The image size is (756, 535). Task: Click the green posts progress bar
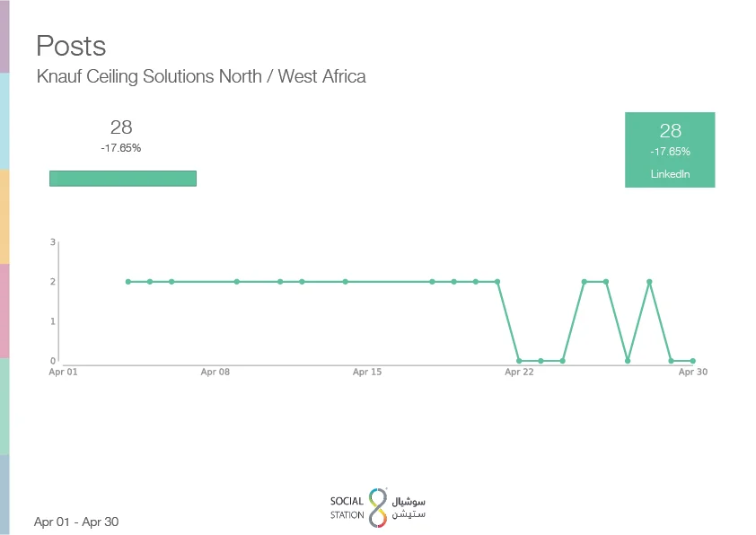click(x=123, y=179)
